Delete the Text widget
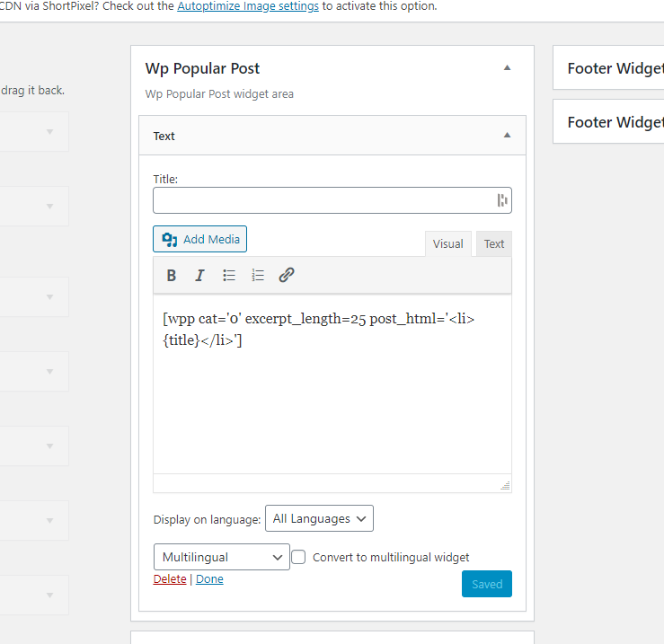The height and width of the screenshot is (644, 664). point(170,579)
